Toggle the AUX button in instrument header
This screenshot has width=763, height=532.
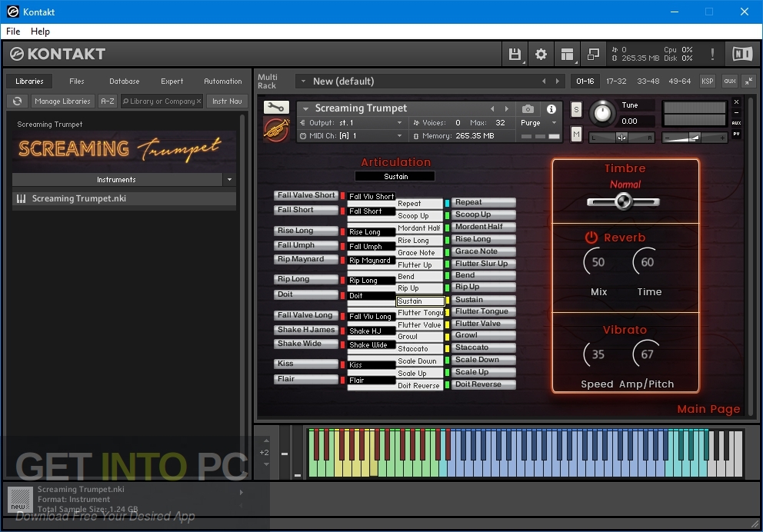pos(736,123)
